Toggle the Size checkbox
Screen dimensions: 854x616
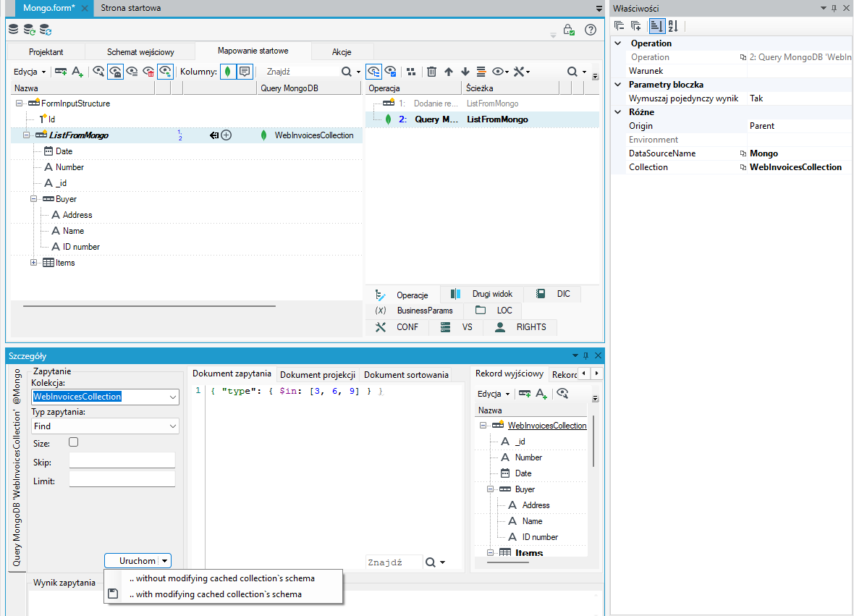74,442
